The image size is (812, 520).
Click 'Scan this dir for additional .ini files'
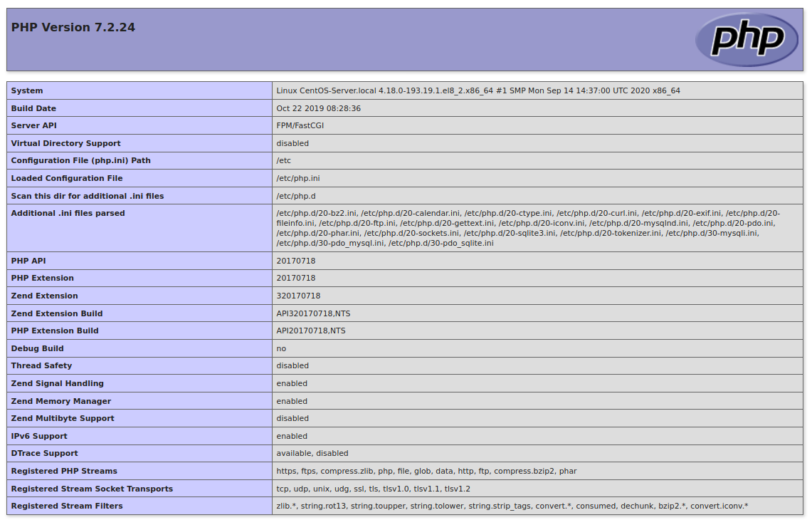[88, 196]
